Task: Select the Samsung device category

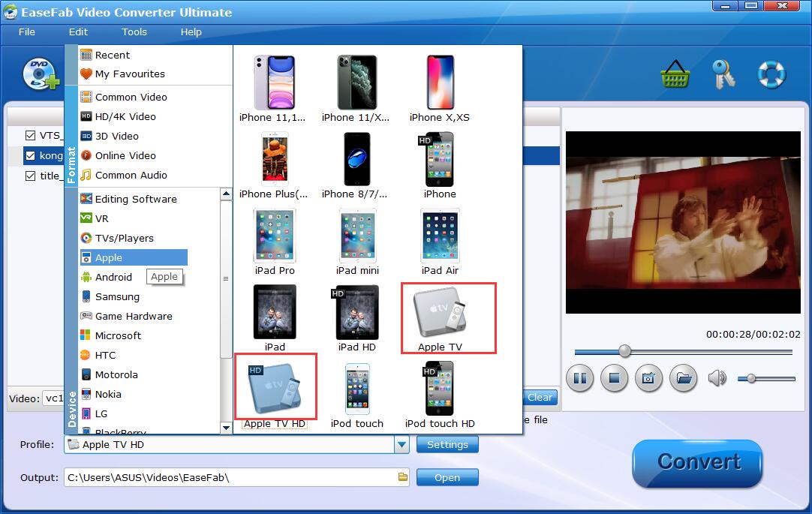Action: coord(110,296)
